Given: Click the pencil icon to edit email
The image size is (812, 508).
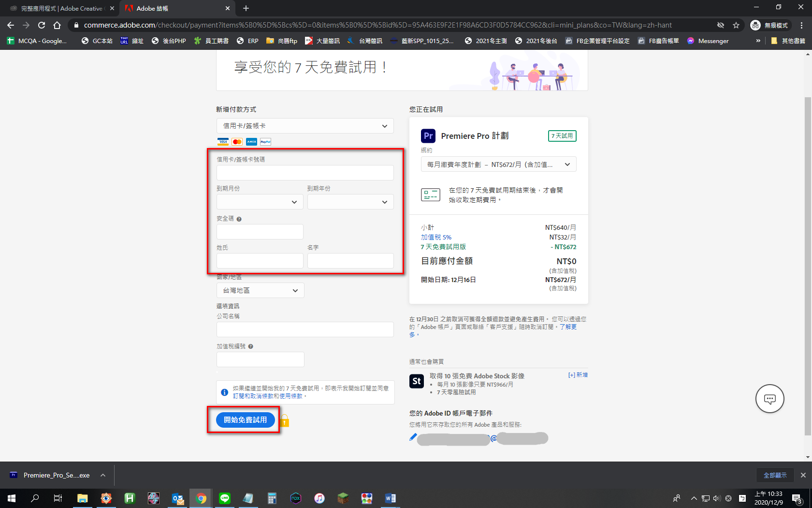Looking at the screenshot, I should 413,437.
